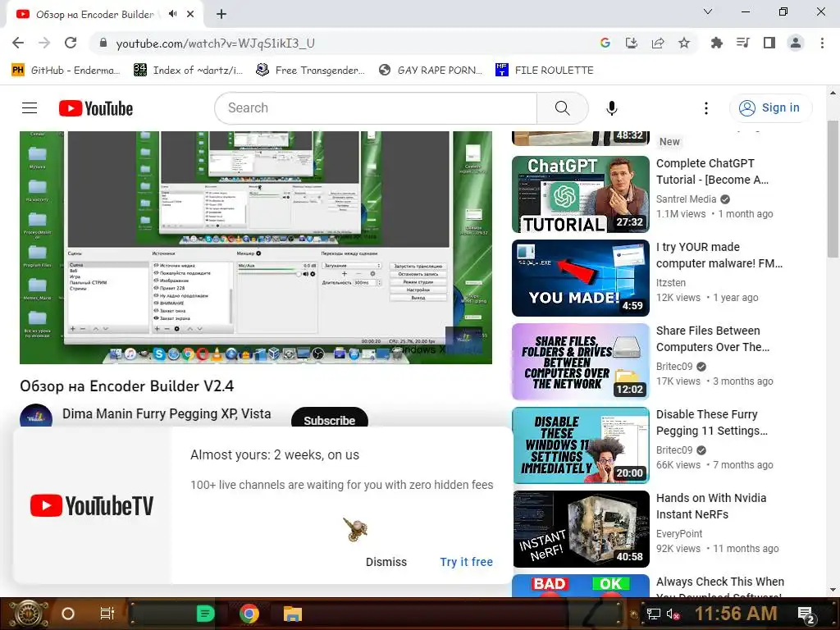
Task: Close the Encoder Builder tab
Action: 190,14
